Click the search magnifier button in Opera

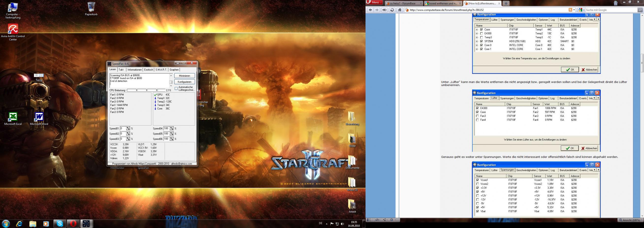(640, 10)
